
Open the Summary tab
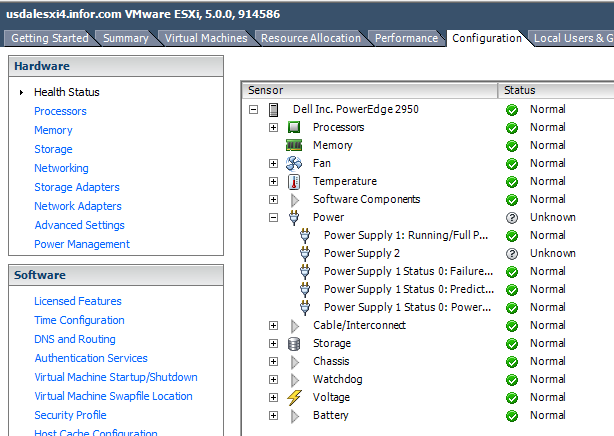click(126, 38)
